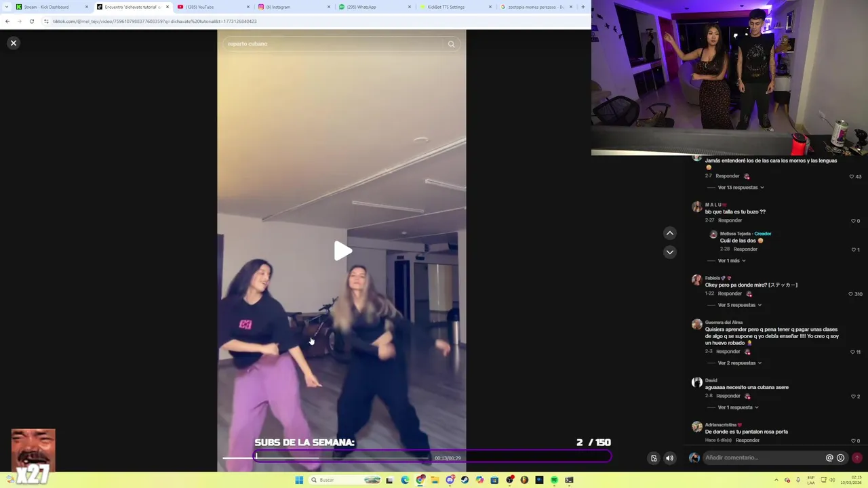Screen dimensions: 868x488
Task: Expand 'Ver 5 respuestas'
Action: [739, 305]
